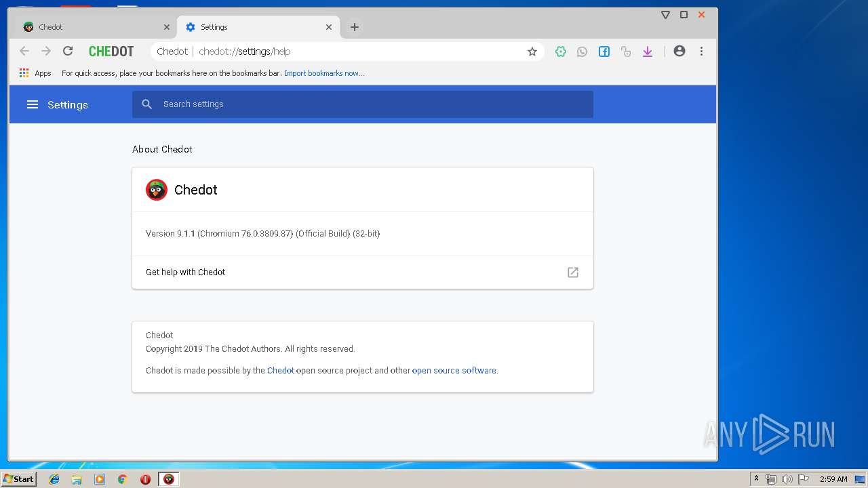Focus the Search settings field
The image size is (868, 488).
(x=363, y=104)
